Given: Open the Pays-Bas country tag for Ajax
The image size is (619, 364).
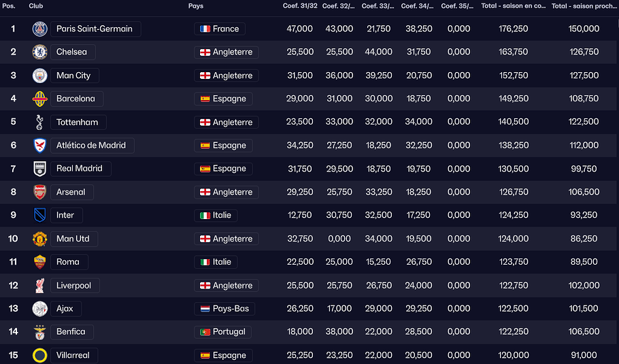Looking at the screenshot, I should (x=224, y=309).
